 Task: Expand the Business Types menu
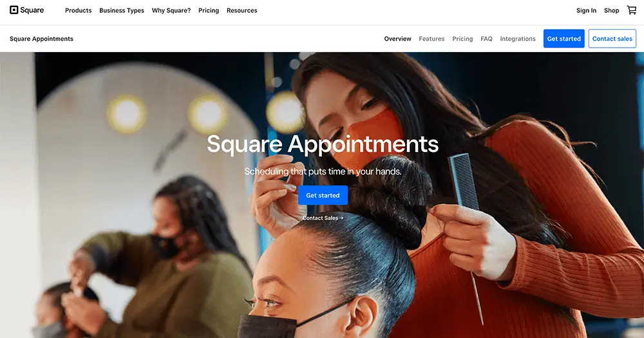(122, 11)
